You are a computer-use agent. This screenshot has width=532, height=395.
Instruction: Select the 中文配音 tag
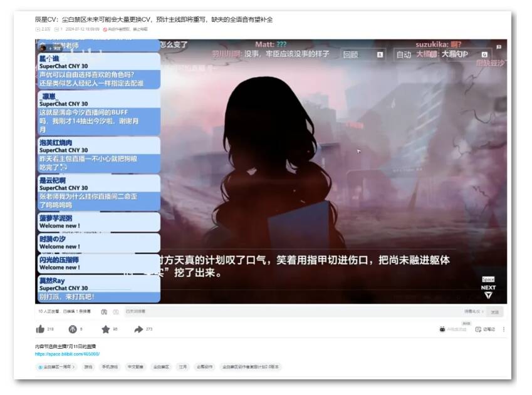[x=135, y=367]
